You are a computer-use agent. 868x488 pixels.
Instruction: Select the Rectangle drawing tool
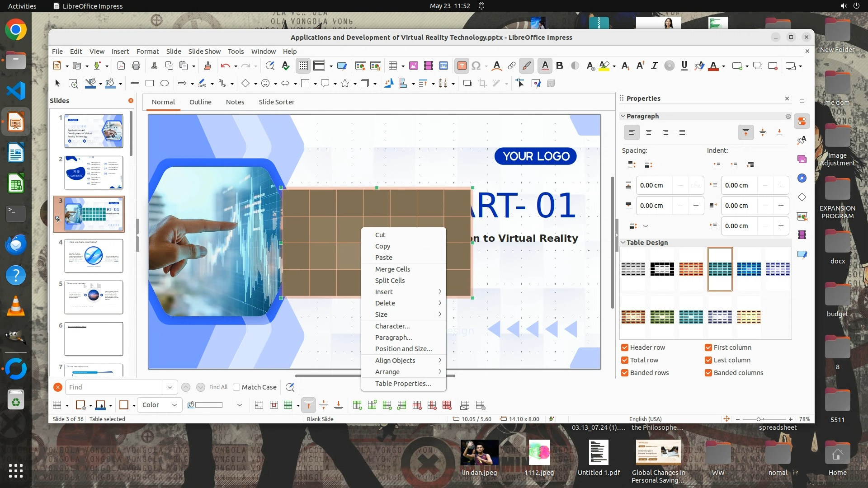(150, 83)
